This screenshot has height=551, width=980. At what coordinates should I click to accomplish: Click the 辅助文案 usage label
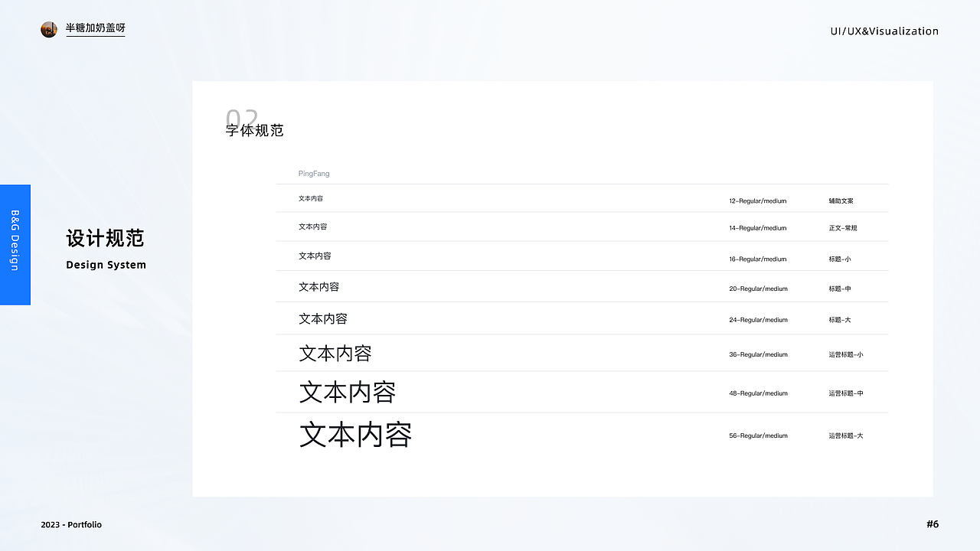(841, 201)
